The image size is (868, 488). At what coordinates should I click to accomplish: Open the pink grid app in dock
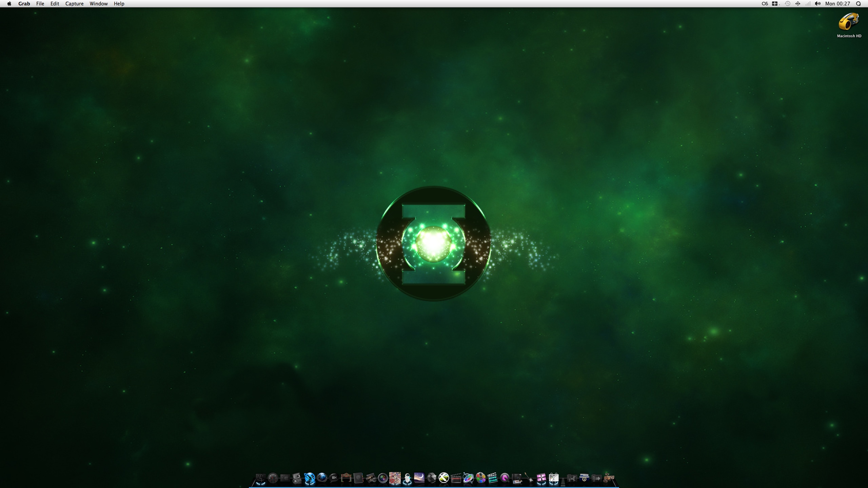point(541,478)
